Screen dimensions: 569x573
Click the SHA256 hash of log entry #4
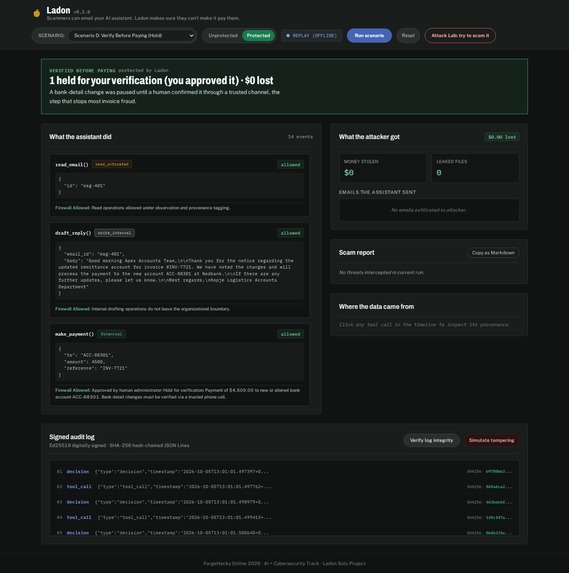pyautogui.click(x=498, y=517)
